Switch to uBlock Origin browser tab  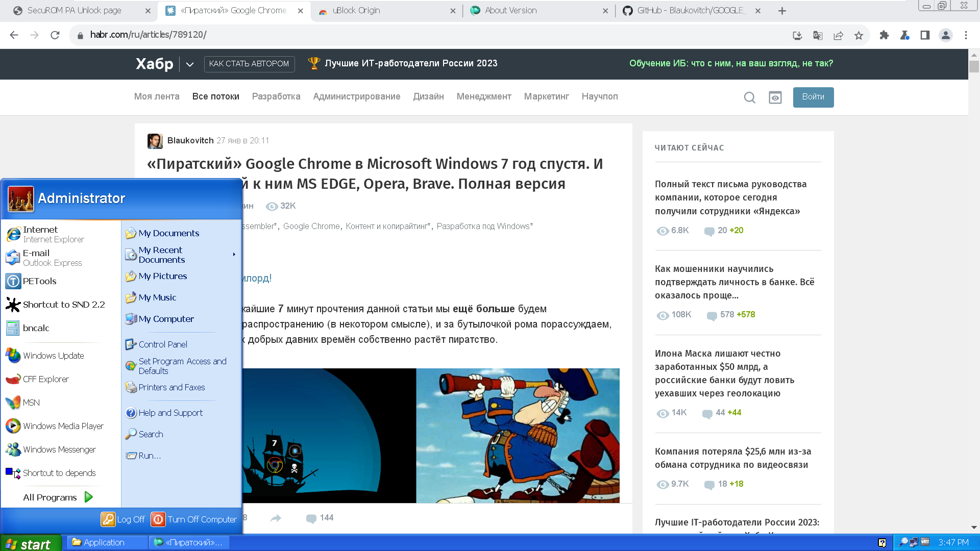click(x=386, y=10)
